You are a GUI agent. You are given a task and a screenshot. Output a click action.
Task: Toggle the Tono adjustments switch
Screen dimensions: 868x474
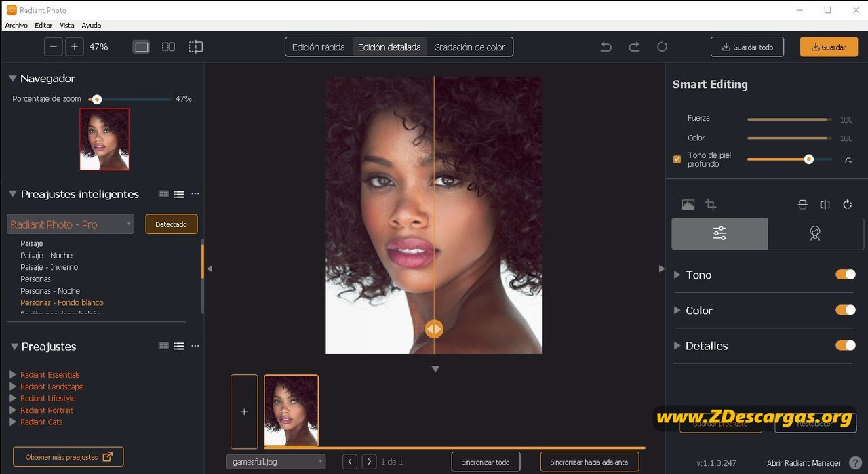click(x=846, y=275)
